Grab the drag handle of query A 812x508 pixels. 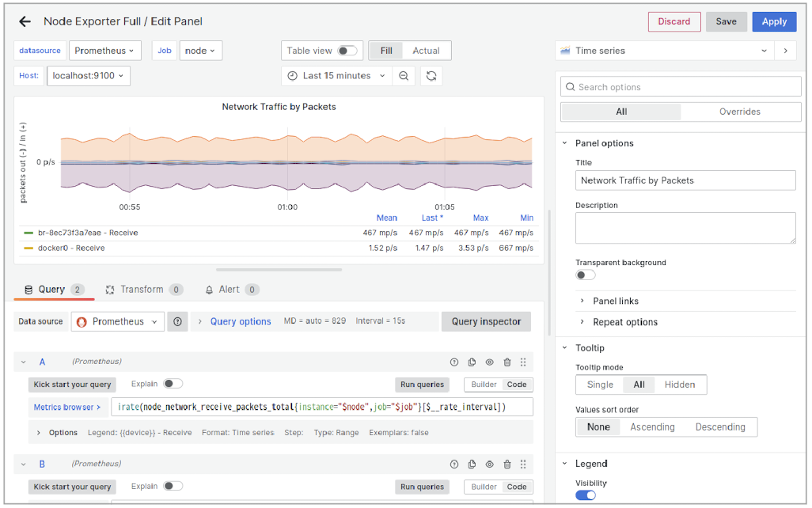pos(523,362)
